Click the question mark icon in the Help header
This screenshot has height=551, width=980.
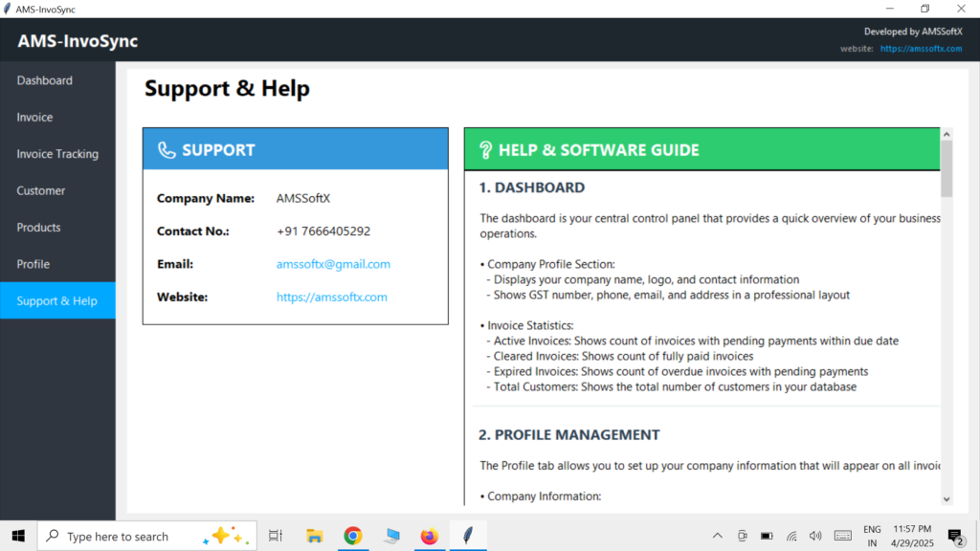(485, 150)
